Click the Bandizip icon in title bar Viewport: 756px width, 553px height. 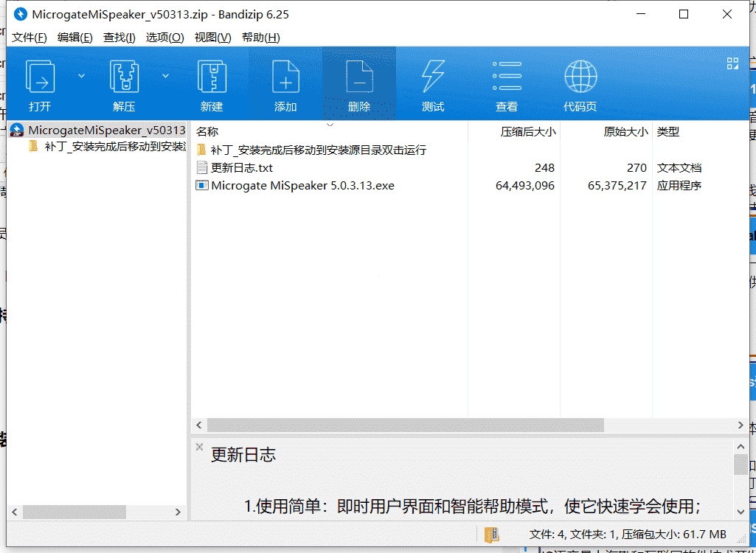click(20, 15)
